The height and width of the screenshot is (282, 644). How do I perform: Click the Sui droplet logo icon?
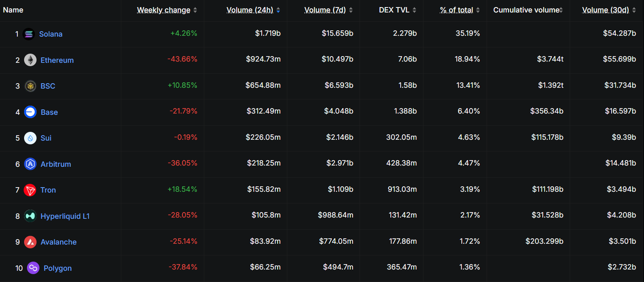pos(30,138)
